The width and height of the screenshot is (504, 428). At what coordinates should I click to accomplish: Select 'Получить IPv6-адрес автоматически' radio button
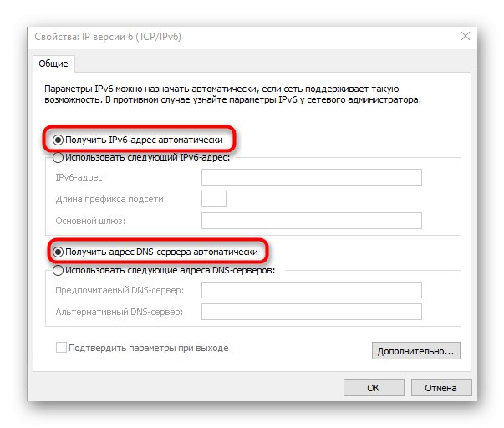point(59,140)
